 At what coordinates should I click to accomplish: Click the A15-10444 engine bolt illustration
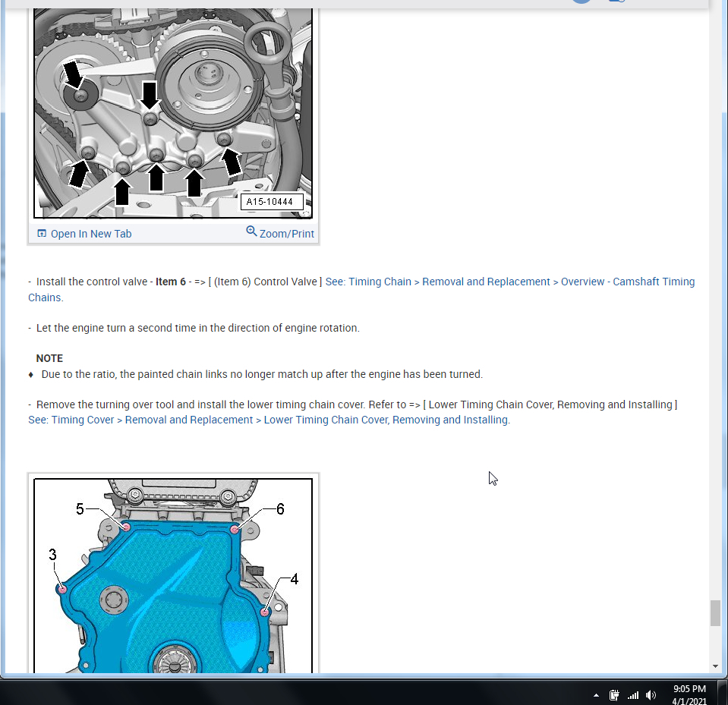pyautogui.click(x=173, y=113)
